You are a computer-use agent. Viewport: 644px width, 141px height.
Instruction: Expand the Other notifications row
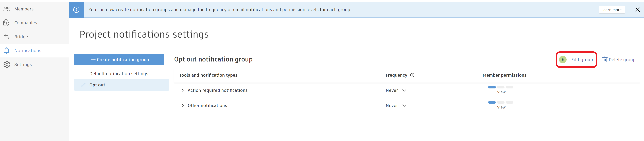click(183, 105)
